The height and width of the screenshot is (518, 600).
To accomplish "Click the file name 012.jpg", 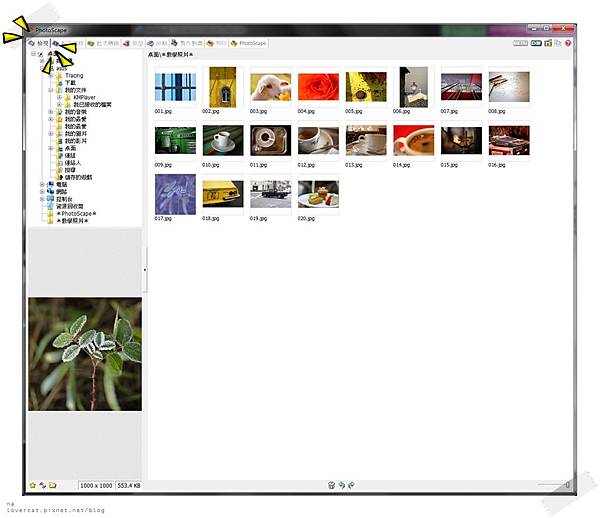I will (306, 165).
